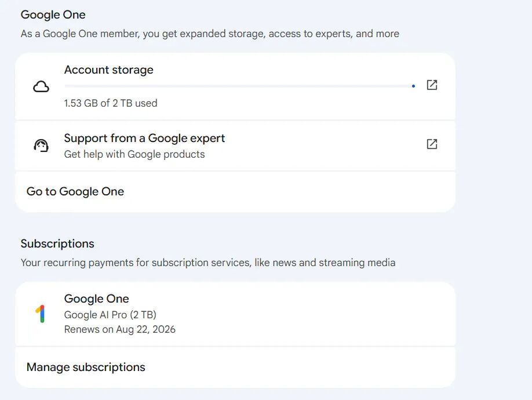The height and width of the screenshot is (400, 532).
Task: Open the Google One subscription entry
Action: tap(235, 314)
